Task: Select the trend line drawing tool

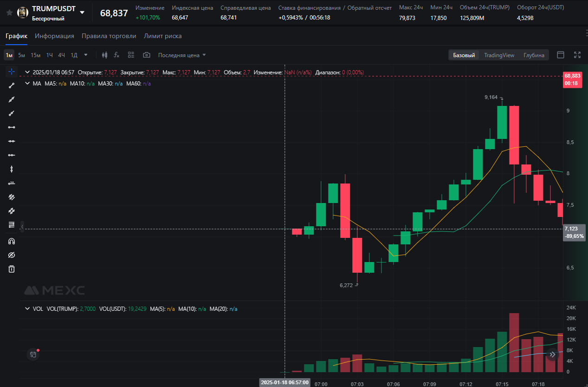Action: [12, 85]
